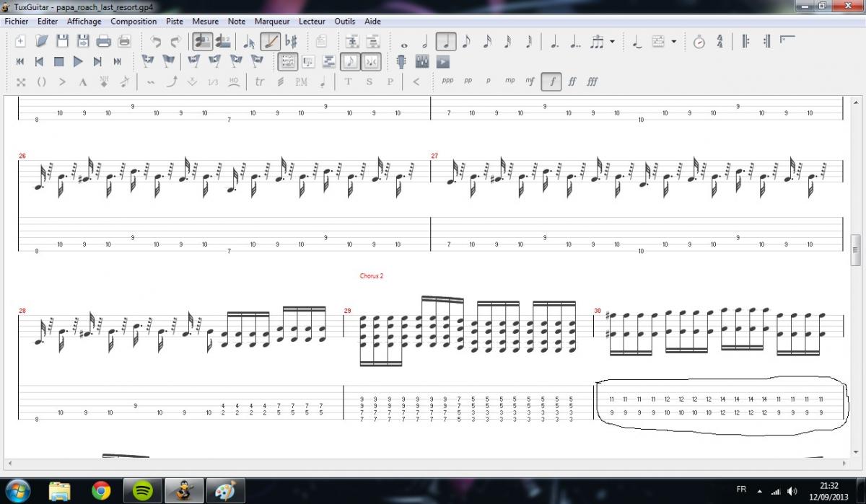Open time signature 4/4 icon
The image size is (866, 504).
720,41
